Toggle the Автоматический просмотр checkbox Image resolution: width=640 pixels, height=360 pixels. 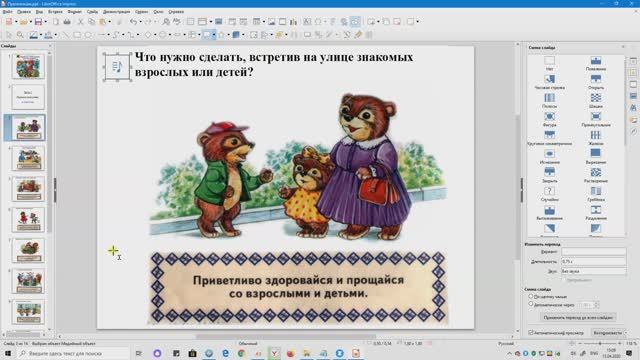click(x=531, y=333)
